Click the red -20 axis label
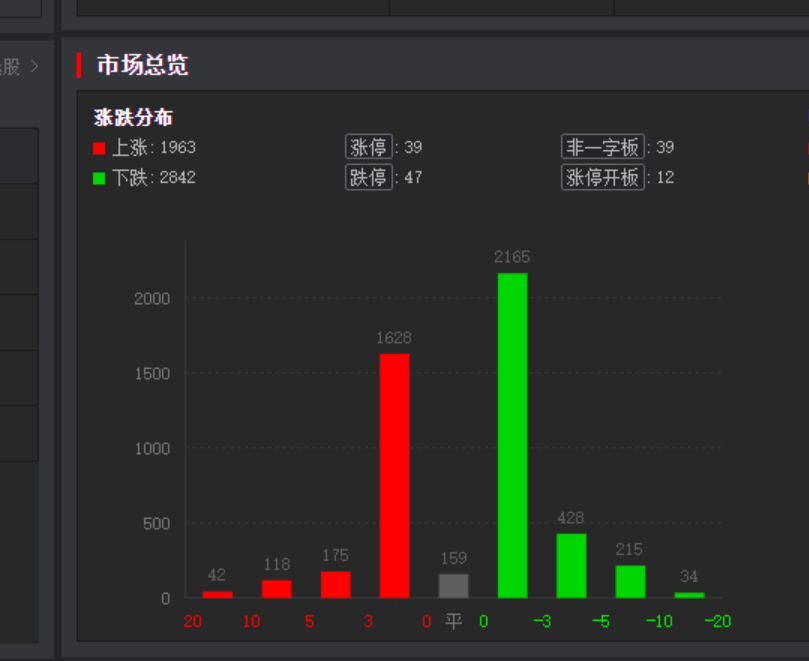809x661 pixels. (718, 620)
